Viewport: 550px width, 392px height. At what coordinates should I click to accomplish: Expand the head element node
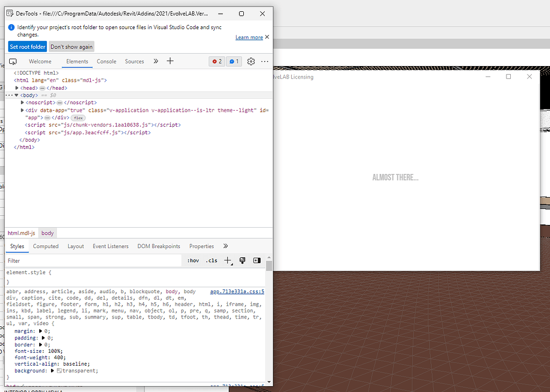17,88
